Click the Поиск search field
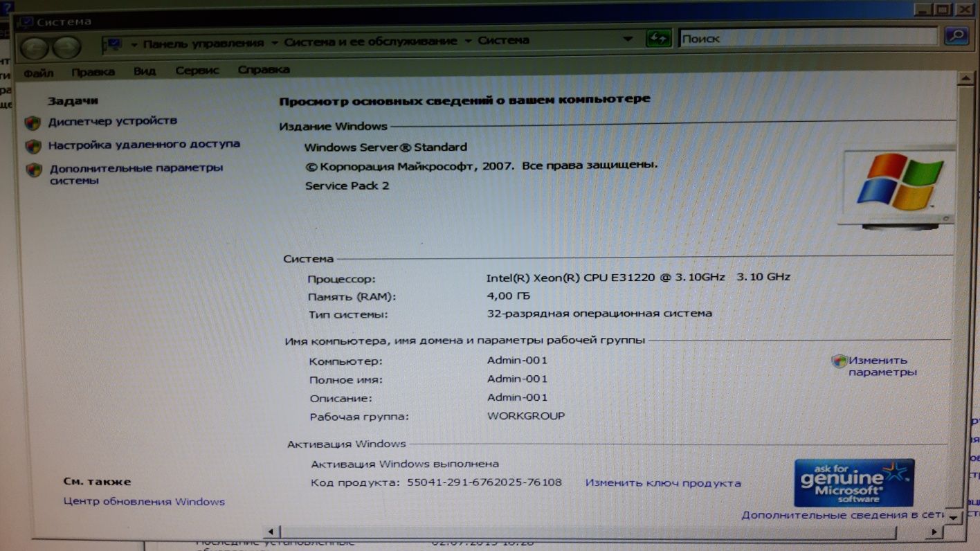This screenshot has height=551, width=980. click(808, 37)
